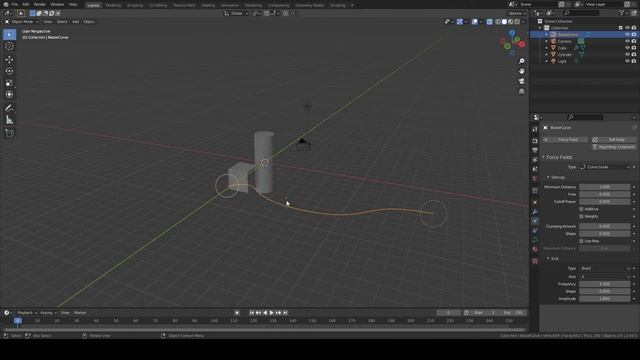Adjust the Minimum Distance value field
Image resolution: width=640 pixels, height=360 pixels.
pyautogui.click(x=604, y=187)
